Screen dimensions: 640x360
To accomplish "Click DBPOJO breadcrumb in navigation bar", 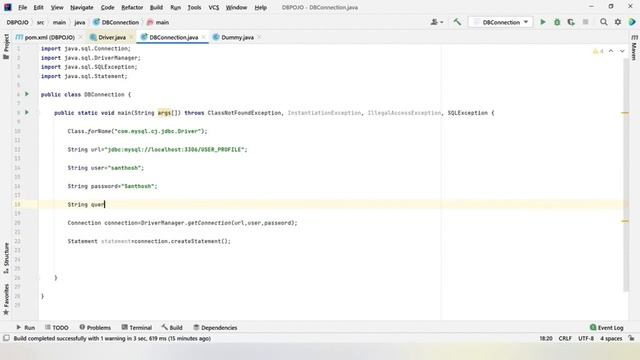I will pyautogui.click(x=18, y=22).
